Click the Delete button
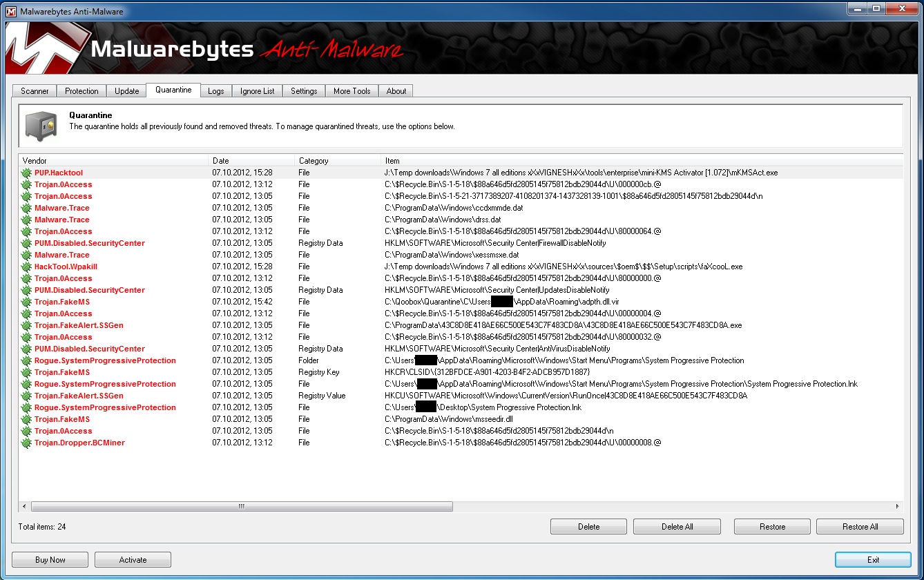Viewport: 924px width, 580px height. tap(588, 527)
